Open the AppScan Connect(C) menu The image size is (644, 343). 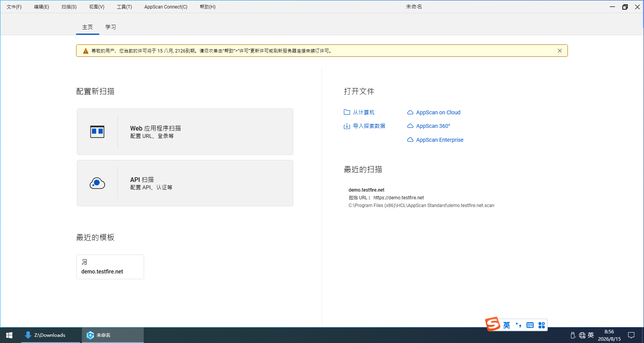[166, 7]
